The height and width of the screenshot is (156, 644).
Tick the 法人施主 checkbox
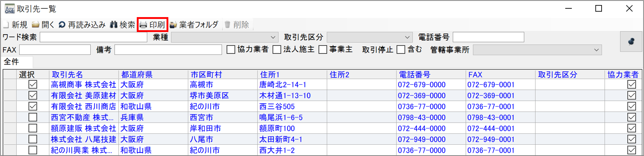click(x=277, y=50)
